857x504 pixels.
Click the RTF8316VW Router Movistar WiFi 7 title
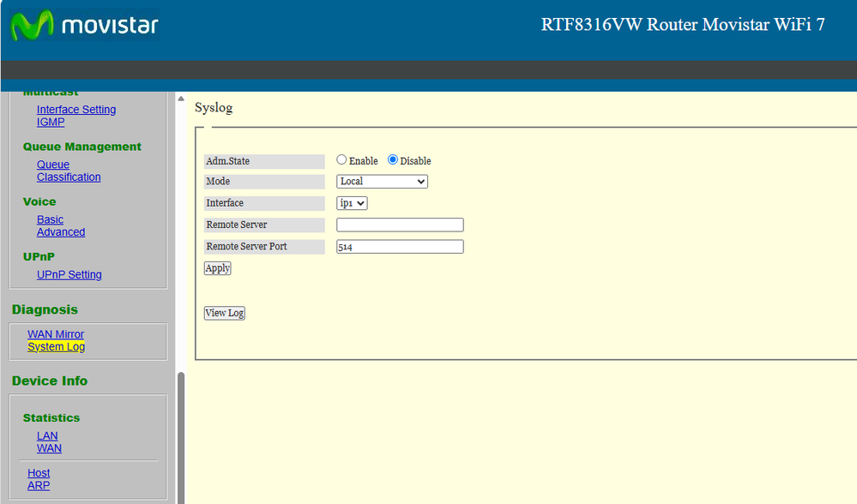click(x=683, y=25)
